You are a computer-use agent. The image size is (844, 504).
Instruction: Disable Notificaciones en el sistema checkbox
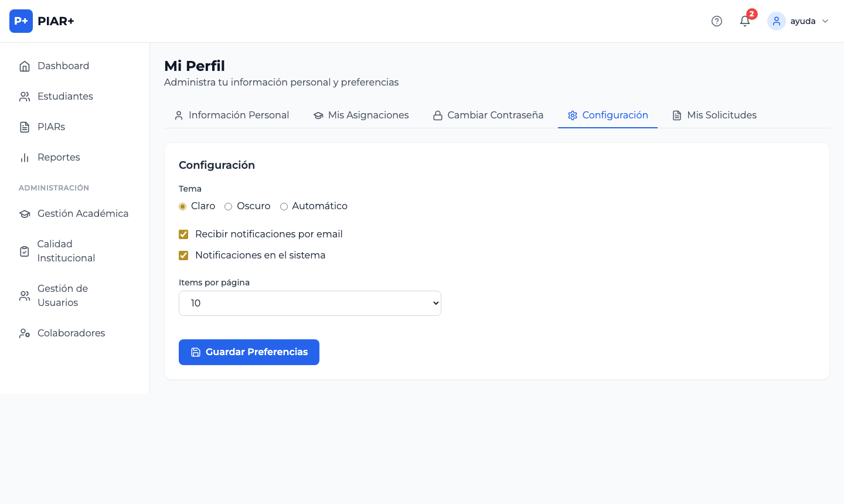(183, 256)
